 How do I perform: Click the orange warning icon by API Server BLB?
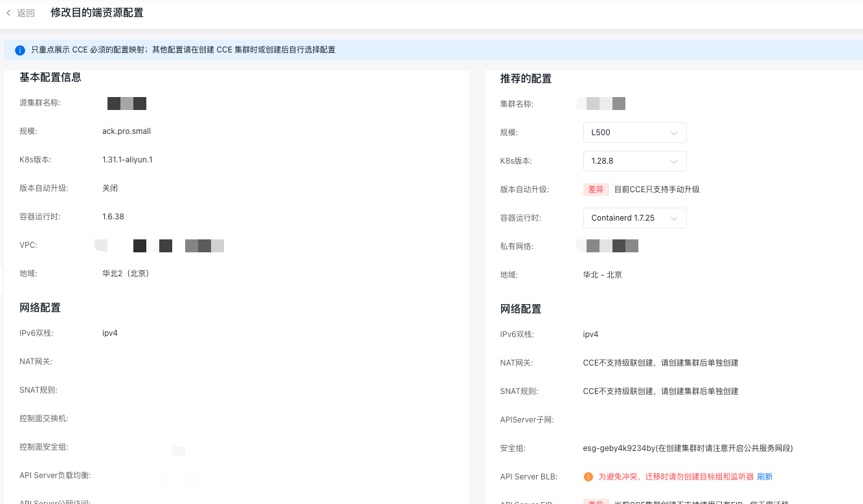588,477
